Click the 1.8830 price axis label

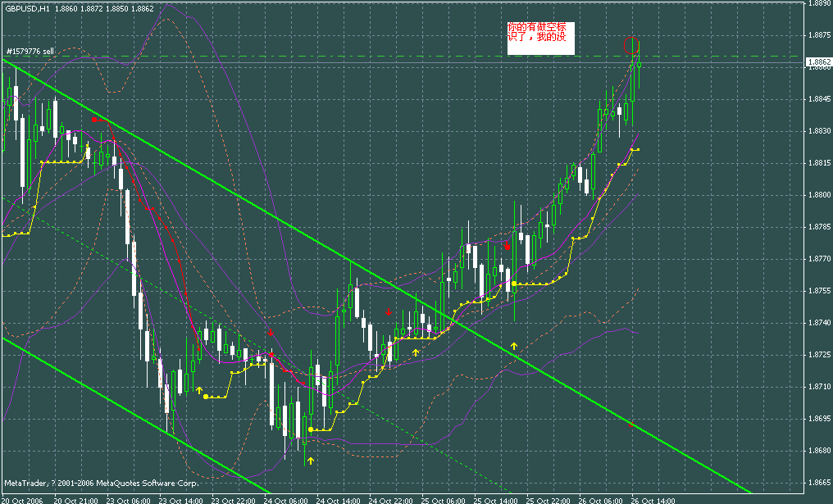pyautogui.click(x=819, y=130)
